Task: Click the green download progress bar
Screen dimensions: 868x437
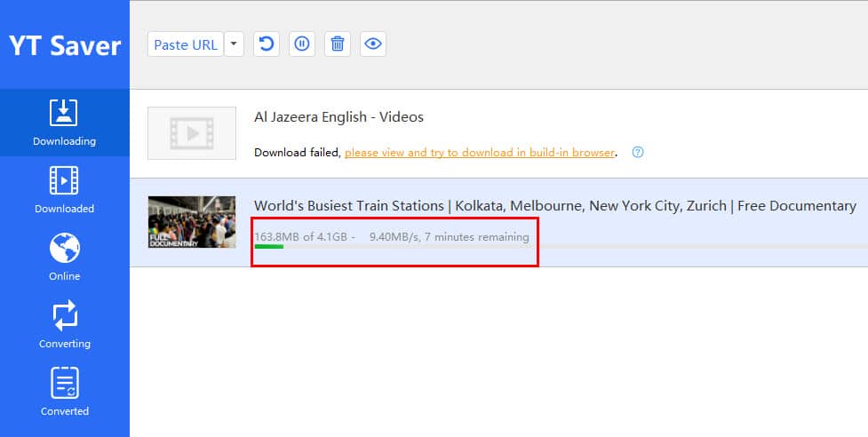Action: point(269,247)
